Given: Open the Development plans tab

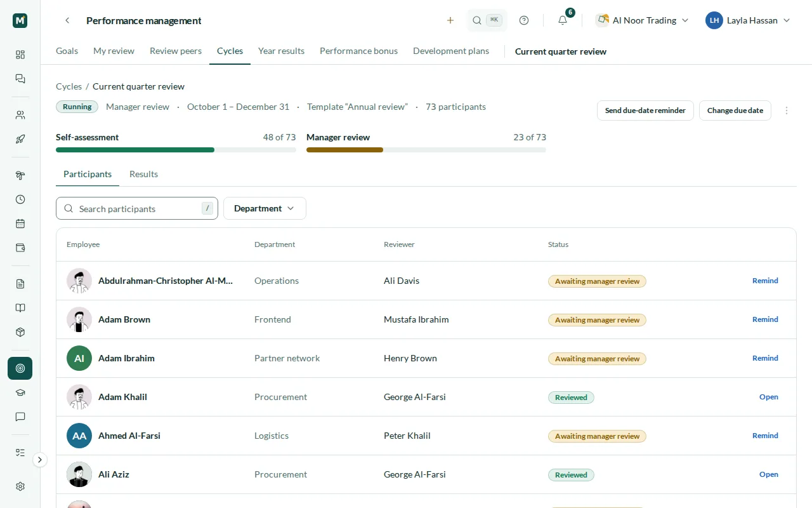Looking at the screenshot, I should [451, 51].
